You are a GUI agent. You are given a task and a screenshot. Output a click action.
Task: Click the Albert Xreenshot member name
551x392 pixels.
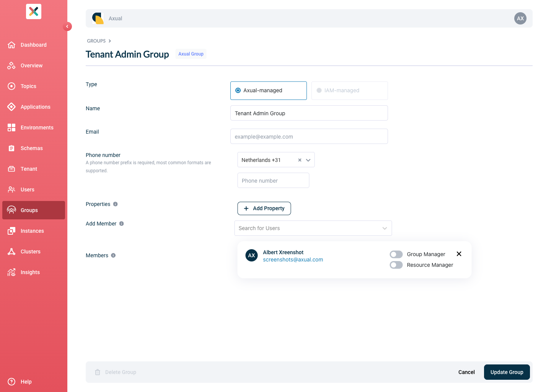[283, 252]
